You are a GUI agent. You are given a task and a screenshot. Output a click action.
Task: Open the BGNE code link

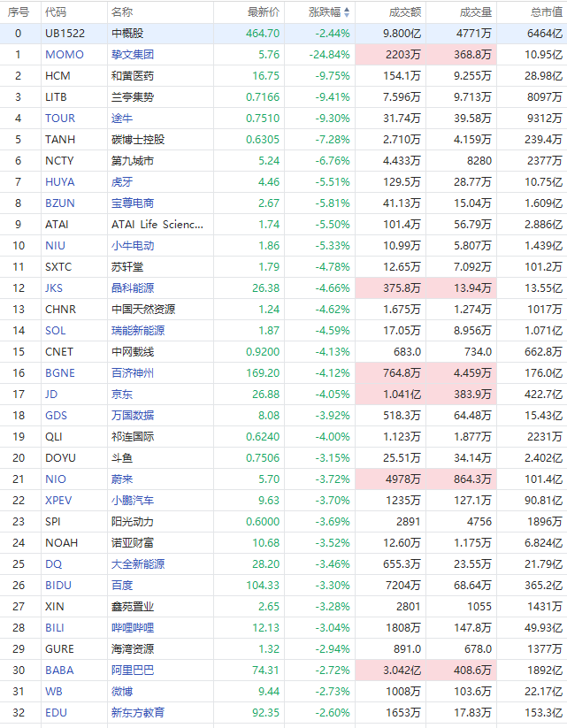(60, 373)
